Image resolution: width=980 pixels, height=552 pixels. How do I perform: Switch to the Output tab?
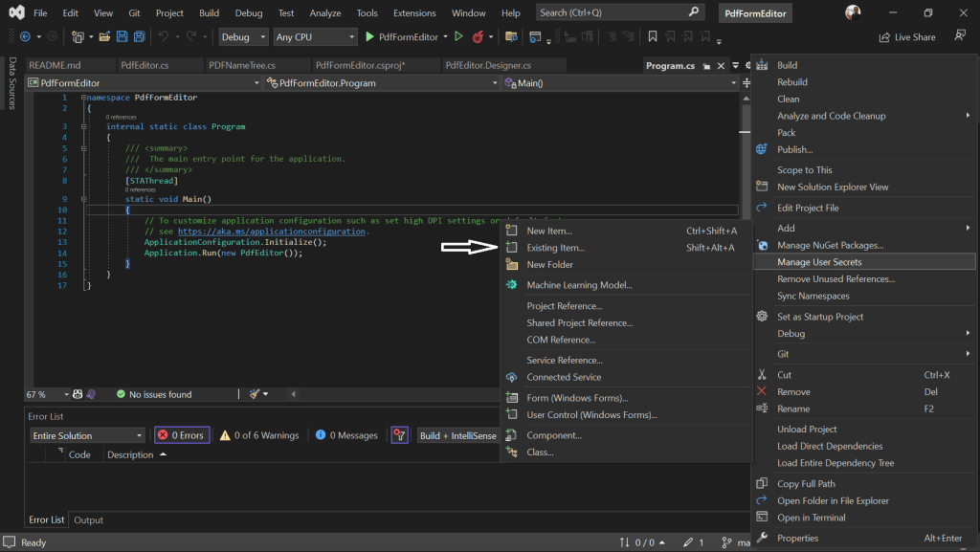coord(89,519)
